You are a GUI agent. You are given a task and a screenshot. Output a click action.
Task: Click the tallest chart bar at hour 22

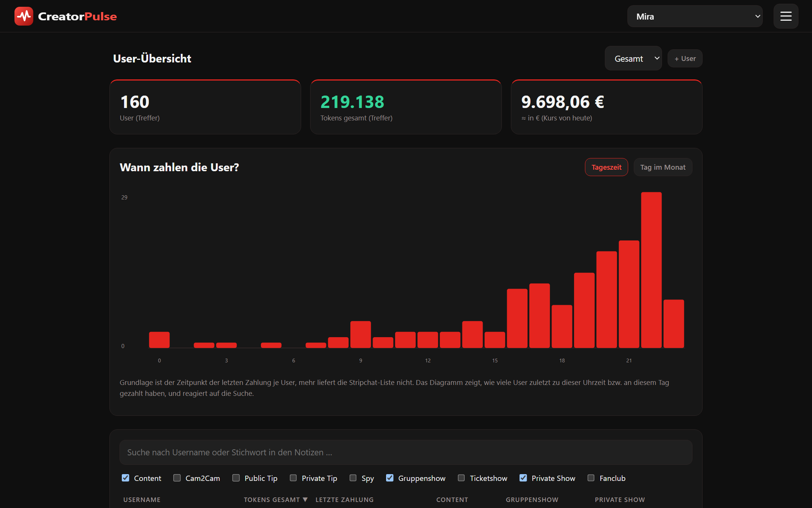[651, 270]
